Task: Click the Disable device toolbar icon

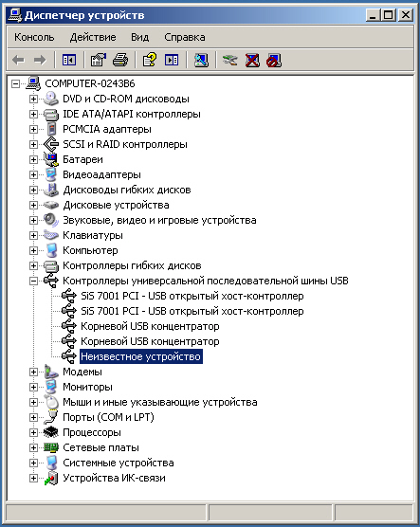Action: tap(274, 61)
